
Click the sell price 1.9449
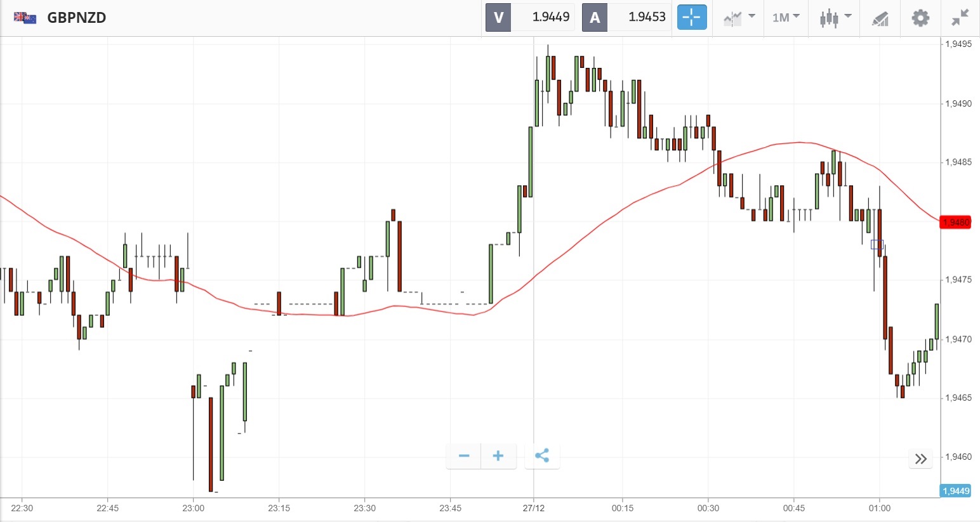pos(550,17)
